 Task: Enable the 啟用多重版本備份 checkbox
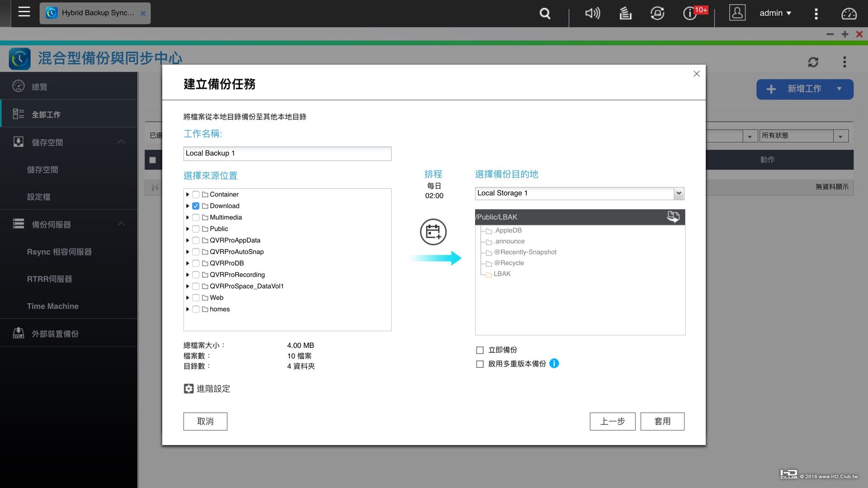(x=479, y=364)
